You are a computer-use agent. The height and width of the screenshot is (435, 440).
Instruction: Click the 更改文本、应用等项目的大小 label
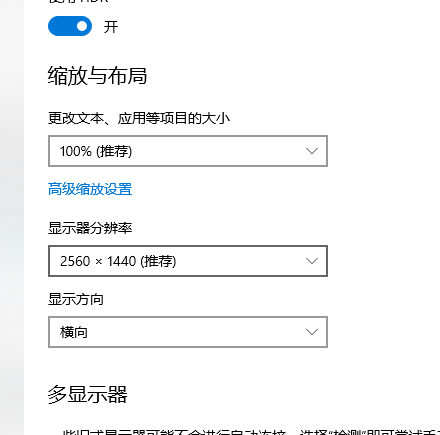139,118
